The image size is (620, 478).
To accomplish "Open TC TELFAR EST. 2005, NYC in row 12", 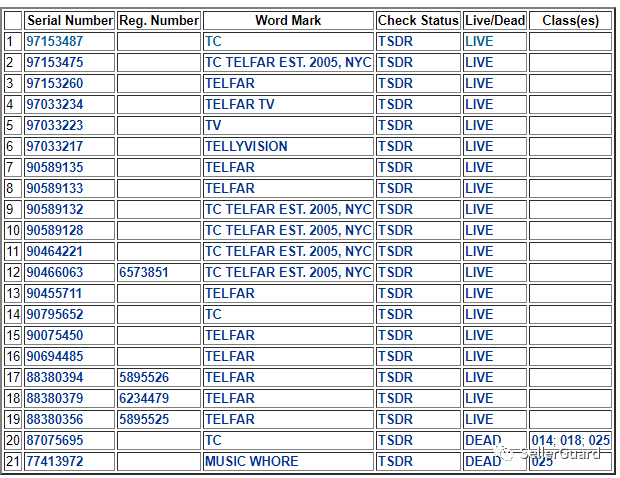I will click(288, 272).
